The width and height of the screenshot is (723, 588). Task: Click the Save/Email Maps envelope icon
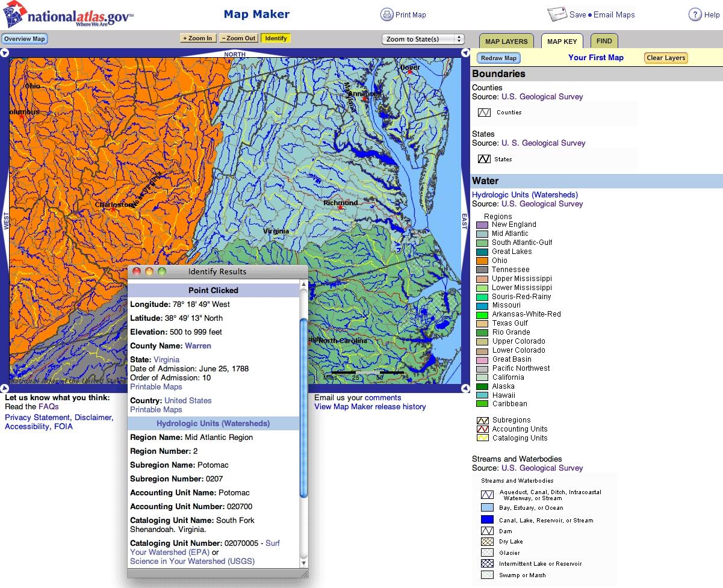[557, 14]
